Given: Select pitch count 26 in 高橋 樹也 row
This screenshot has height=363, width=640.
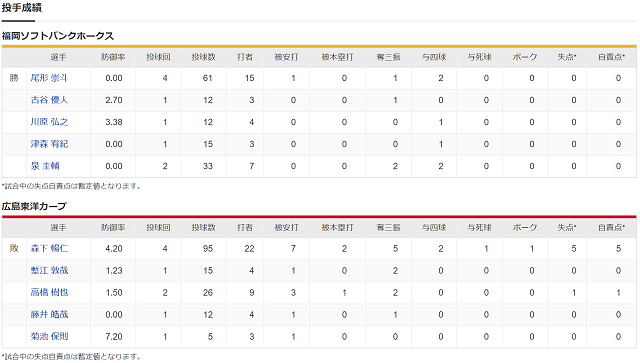Looking at the screenshot, I should [x=208, y=292].
